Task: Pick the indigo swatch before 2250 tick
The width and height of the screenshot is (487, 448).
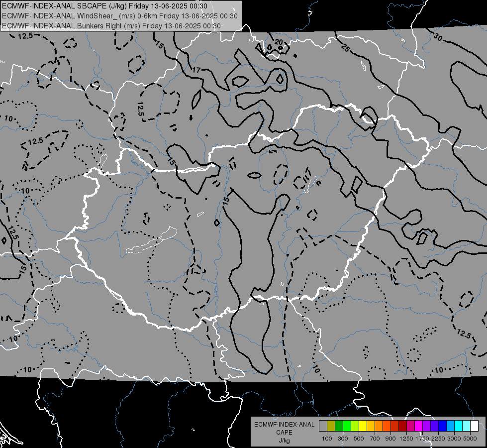Action: (x=434, y=426)
